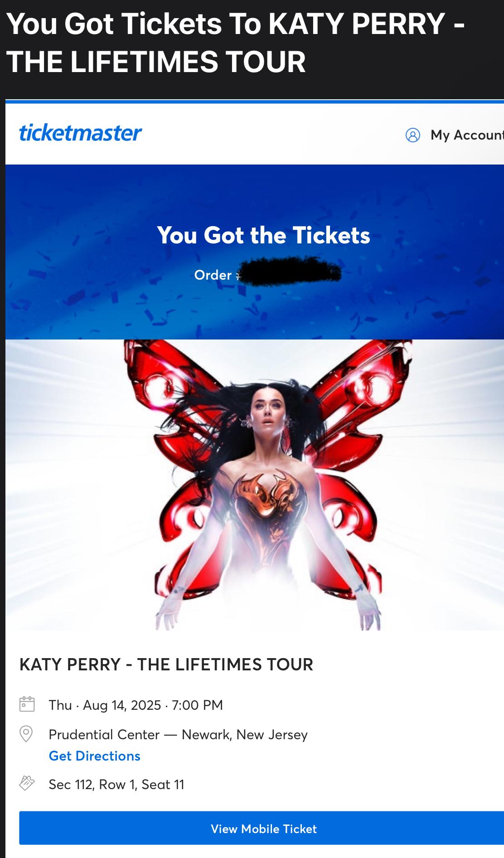Click the View Mobile Ticket button

tap(263, 829)
